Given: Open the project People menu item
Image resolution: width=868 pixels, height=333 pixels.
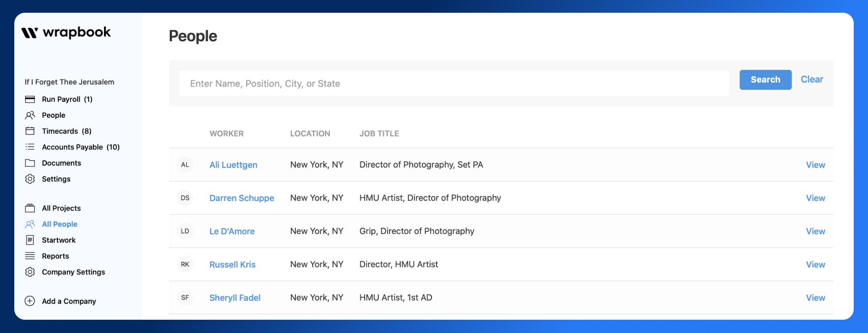Looking at the screenshot, I should click(53, 115).
